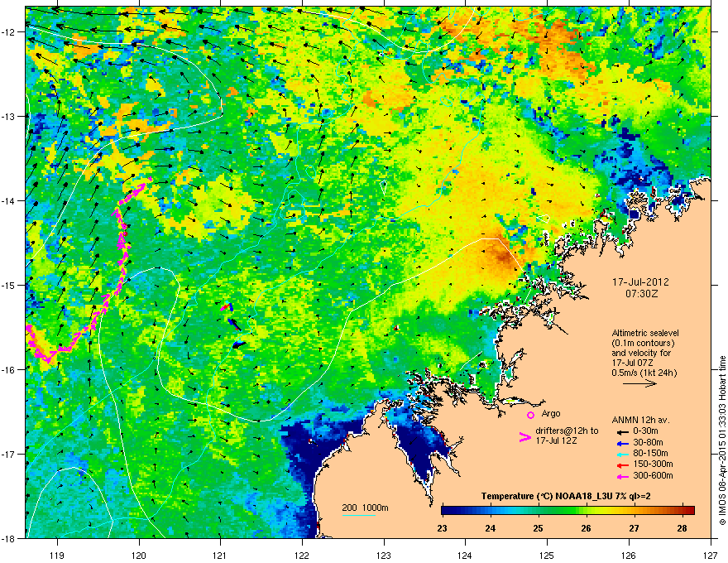Click the cyan 200 1000m bathymetry line

click(358, 515)
